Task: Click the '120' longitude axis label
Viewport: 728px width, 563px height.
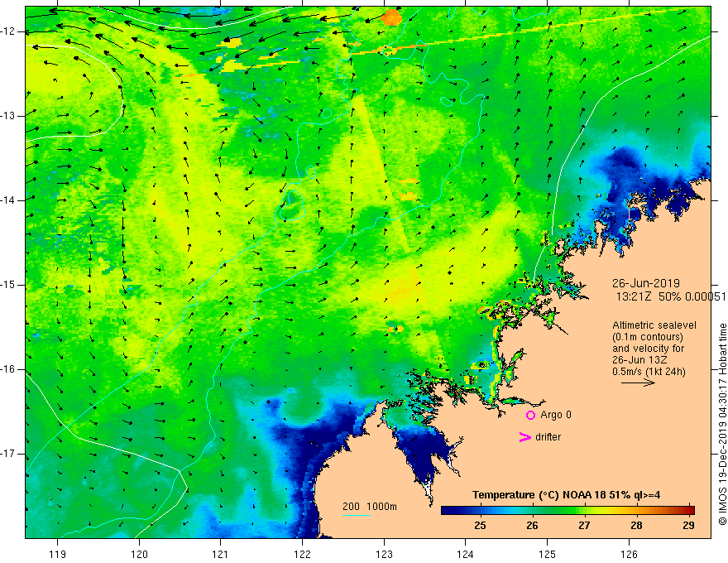Action: [139, 554]
